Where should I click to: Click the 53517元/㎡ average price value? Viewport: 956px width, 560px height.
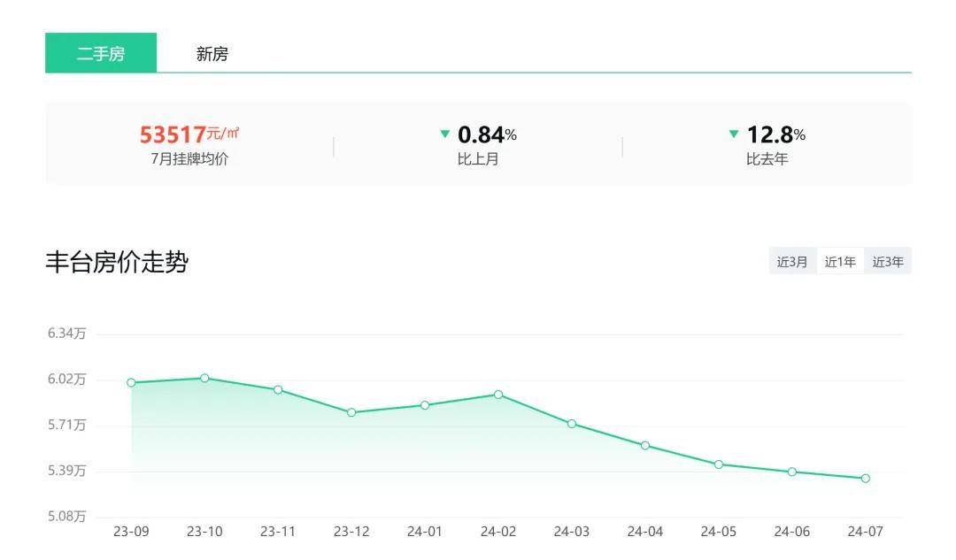pyautogui.click(x=189, y=134)
